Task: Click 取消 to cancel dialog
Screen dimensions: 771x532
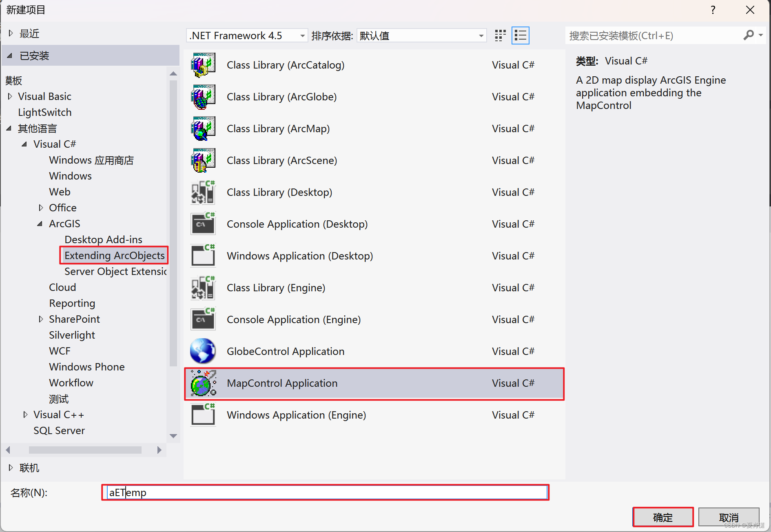Action: 729,517
